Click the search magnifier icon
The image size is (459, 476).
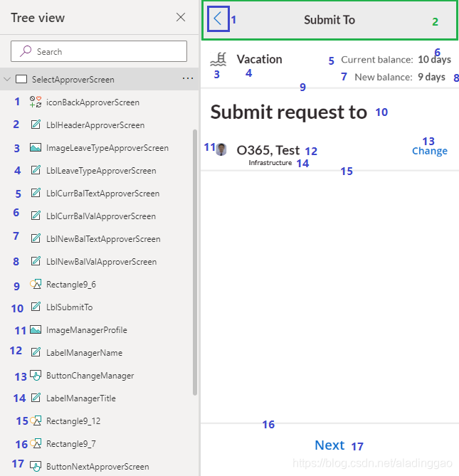coord(26,51)
